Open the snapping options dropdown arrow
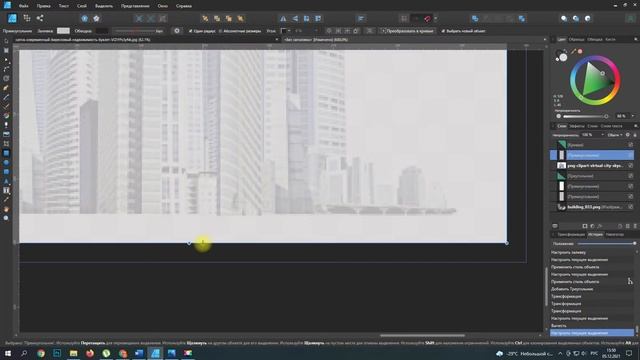The width and height of the screenshot is (640, 360). click(436, 18)
